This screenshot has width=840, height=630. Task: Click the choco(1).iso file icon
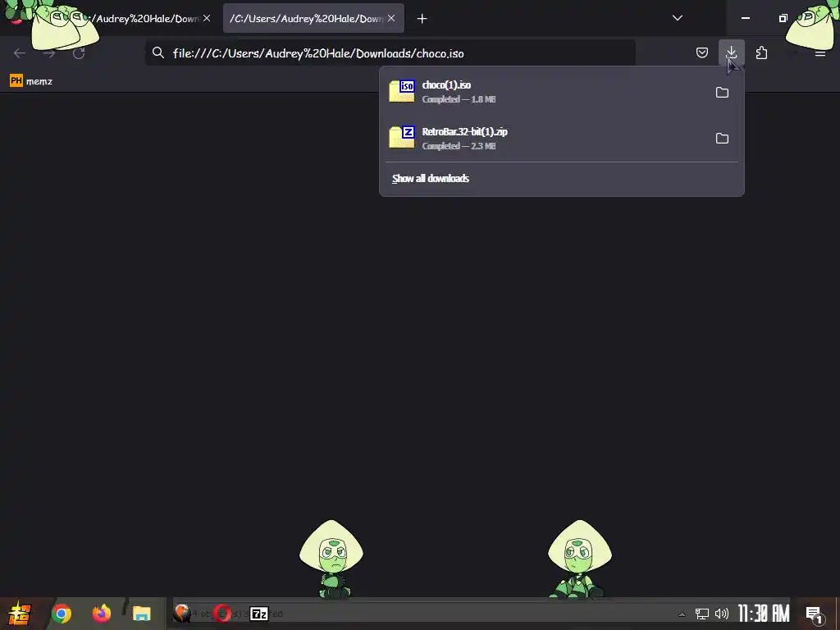[x=402, y=92]
